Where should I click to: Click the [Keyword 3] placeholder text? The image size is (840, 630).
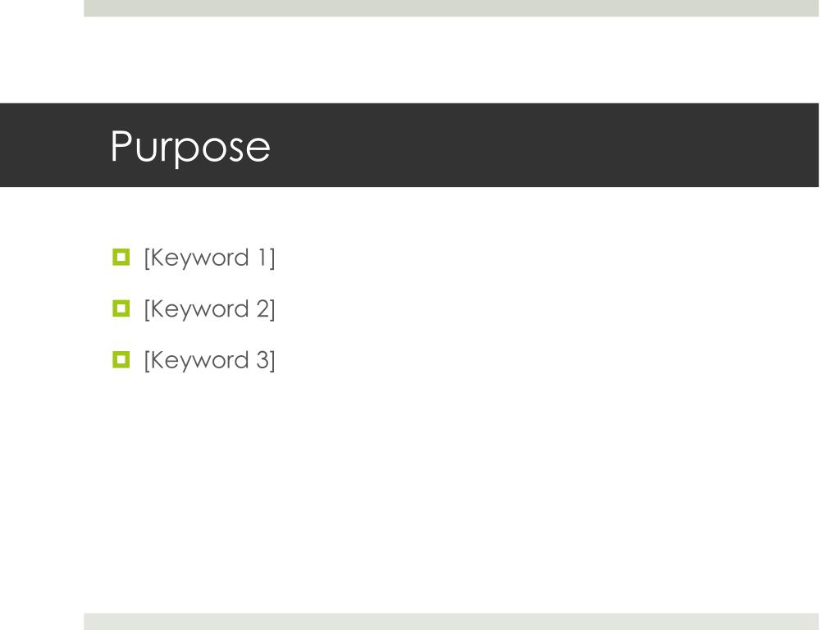[x=209, y=360]
